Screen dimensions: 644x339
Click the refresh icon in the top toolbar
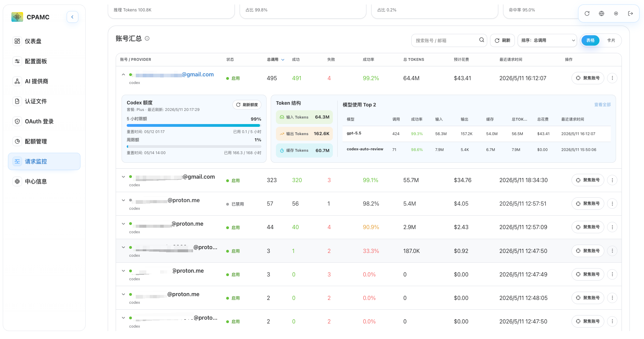pyautogui.click(x=587, y=13)
